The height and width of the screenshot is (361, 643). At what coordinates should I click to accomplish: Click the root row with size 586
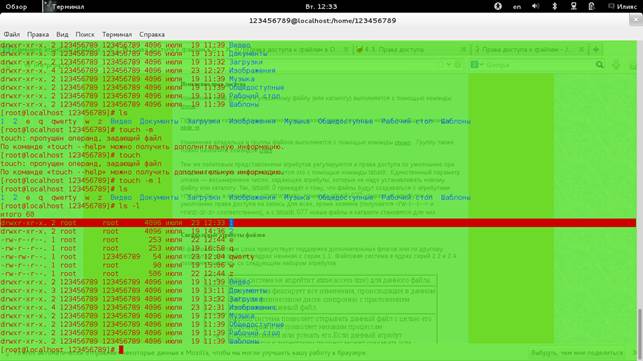point(117,274)
